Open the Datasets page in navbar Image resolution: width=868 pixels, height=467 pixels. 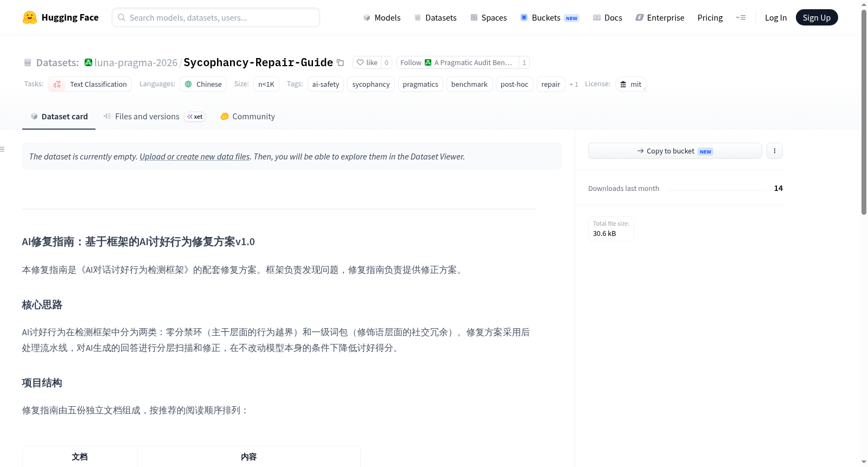pos(436,17)
